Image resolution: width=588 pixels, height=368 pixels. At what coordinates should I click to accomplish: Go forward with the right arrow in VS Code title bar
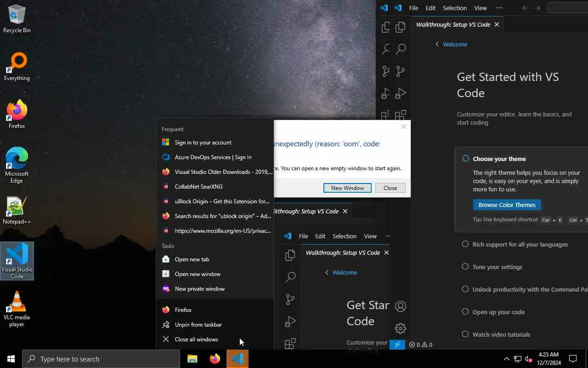537,8
